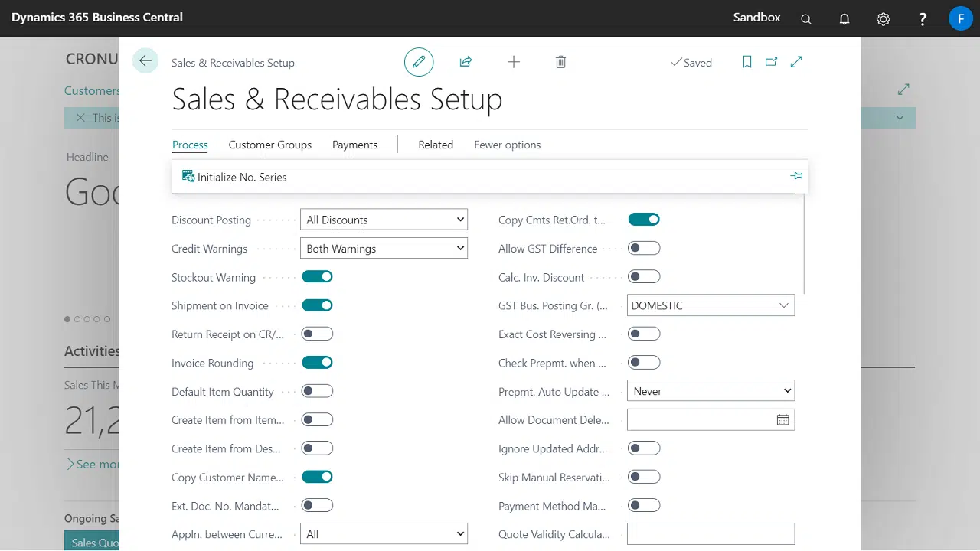The height and width of the screenshot is (551, 980).
Task: Expand the GST Bus. Posting Gr. dropdown
Action: [783, 305]
